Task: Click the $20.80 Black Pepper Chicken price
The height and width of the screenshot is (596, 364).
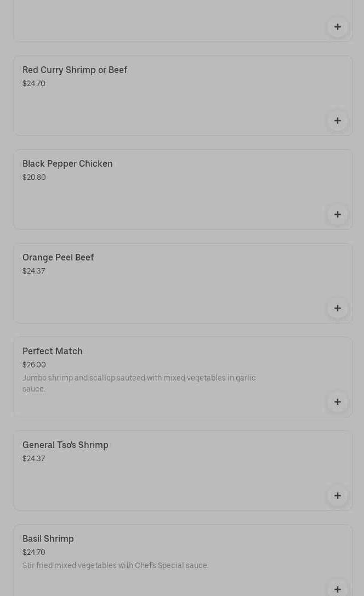Action: 34,177
